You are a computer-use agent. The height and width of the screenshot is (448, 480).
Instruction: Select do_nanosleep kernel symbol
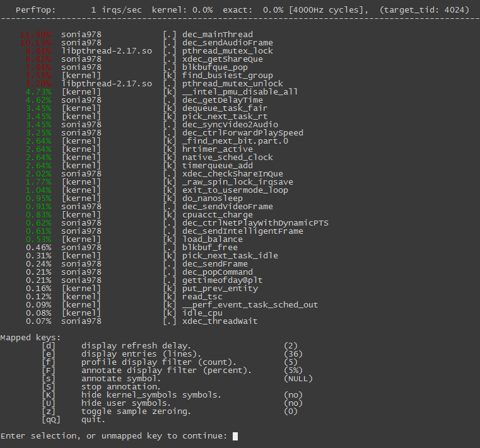(213, 198)
